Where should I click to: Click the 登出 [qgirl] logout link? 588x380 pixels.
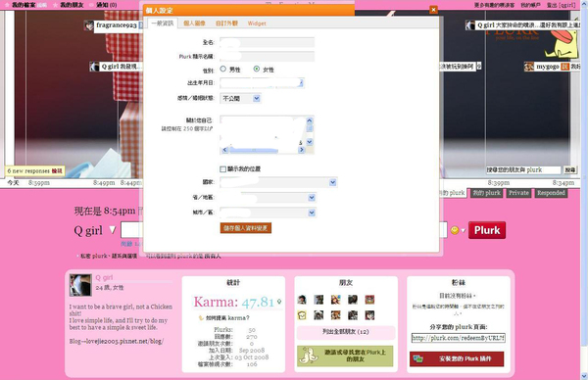click(561, 5)
